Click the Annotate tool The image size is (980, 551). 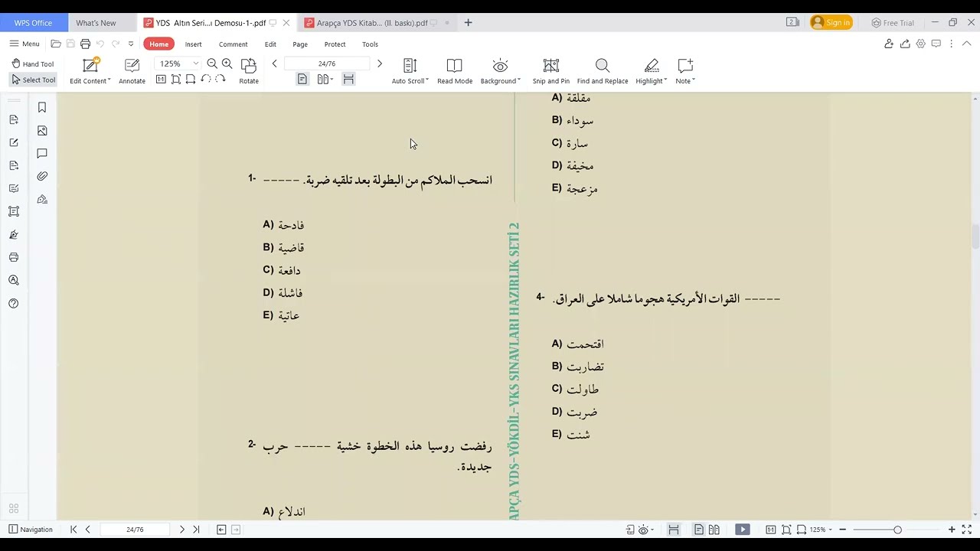click(x=132, y=71)
